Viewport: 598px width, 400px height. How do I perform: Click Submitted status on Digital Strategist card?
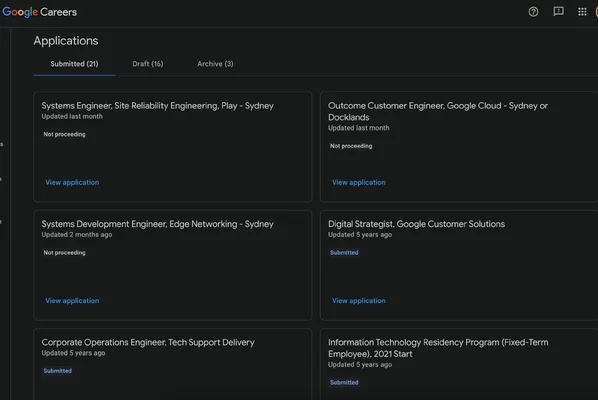pos(344,253)
